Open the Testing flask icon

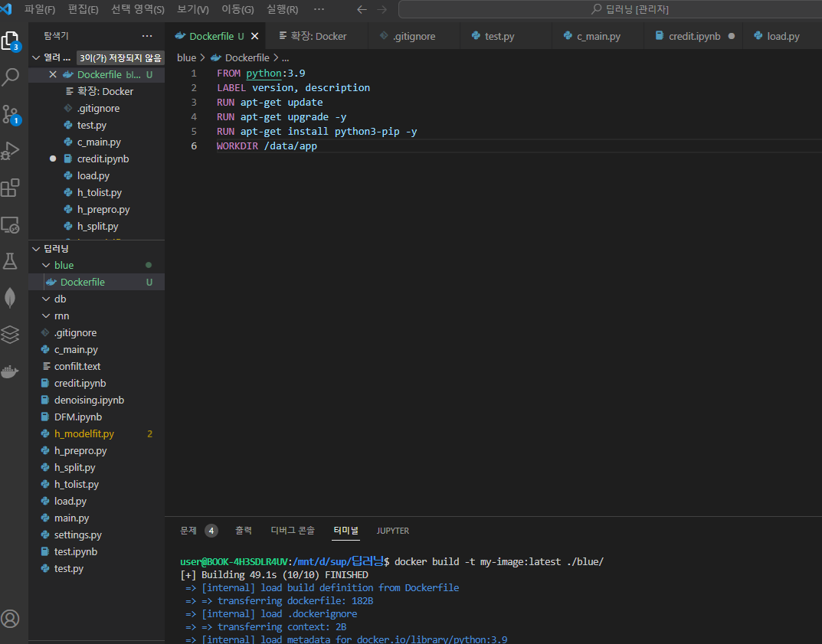click(11, 261)
